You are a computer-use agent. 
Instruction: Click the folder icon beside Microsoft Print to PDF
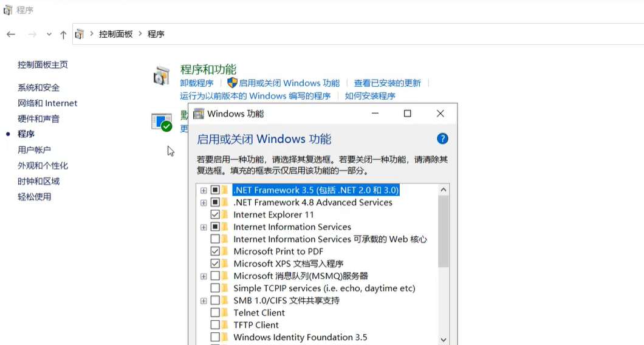[x=225, y=251]
